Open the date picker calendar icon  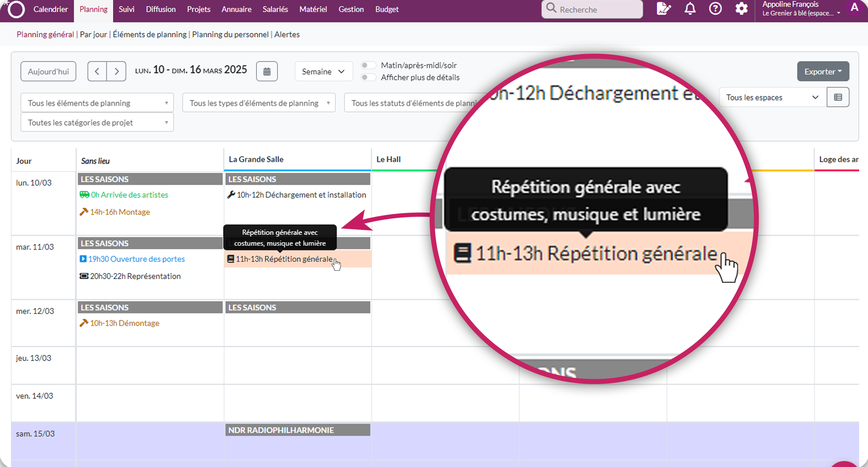[266, 71]
